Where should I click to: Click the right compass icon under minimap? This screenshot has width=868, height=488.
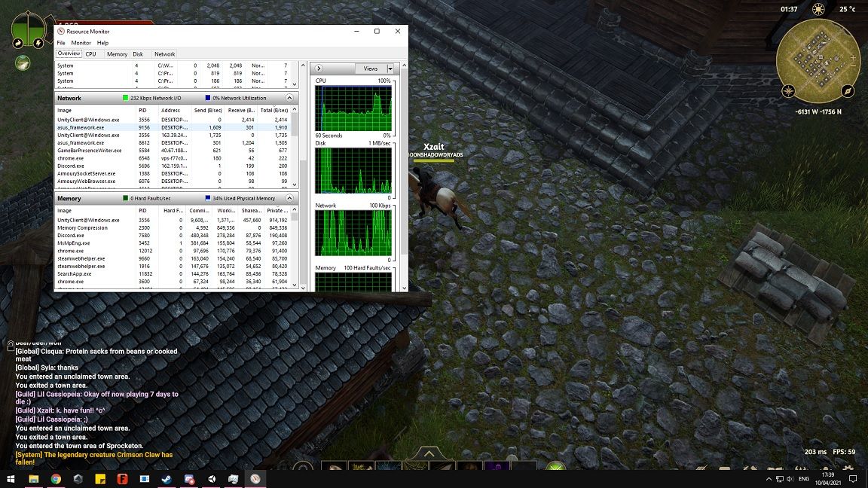pyautogui.click(x=848, y=90)
